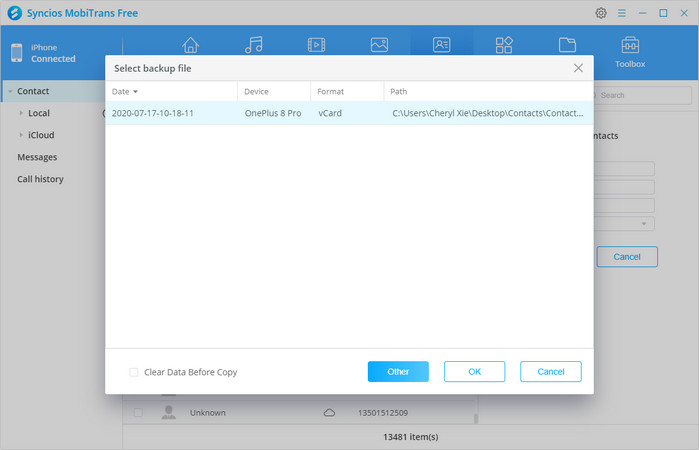The width and height of the screenshot is (699, 450).
Task: Click the Search field in background window
Action: [642, 95]
